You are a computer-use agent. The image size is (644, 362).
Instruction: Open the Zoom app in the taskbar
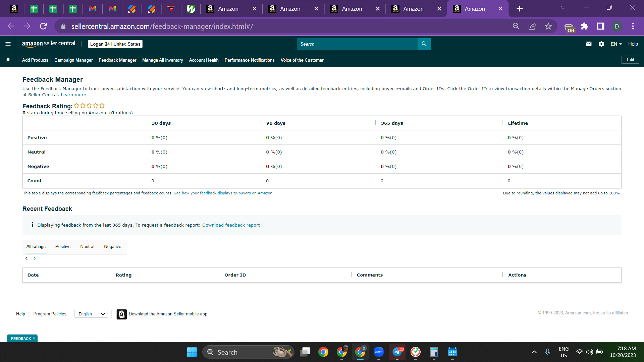[x=379, y=352]
